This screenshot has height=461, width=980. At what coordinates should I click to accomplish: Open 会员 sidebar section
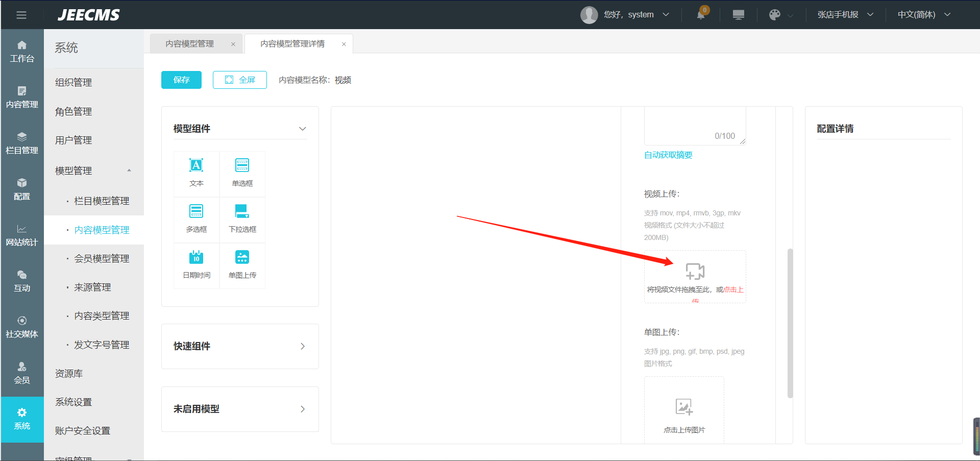(22, 374)
